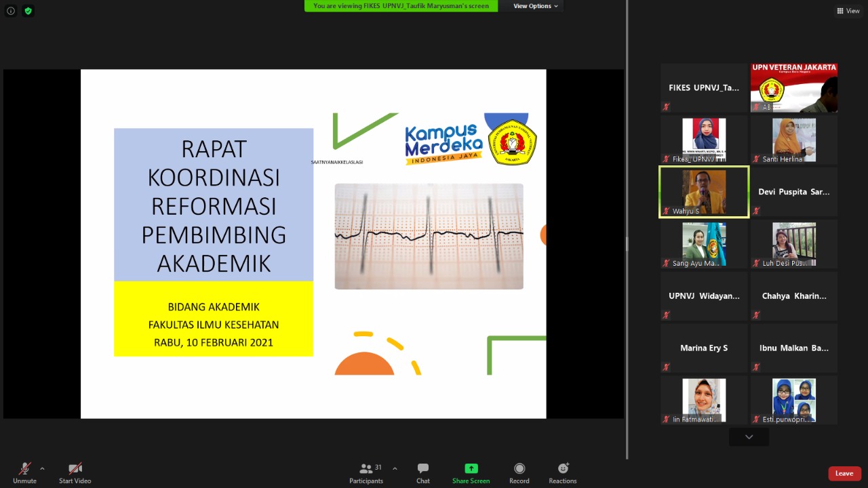
Task: Click the screen sharing notification banner
Action: click(x=401, y=6)
